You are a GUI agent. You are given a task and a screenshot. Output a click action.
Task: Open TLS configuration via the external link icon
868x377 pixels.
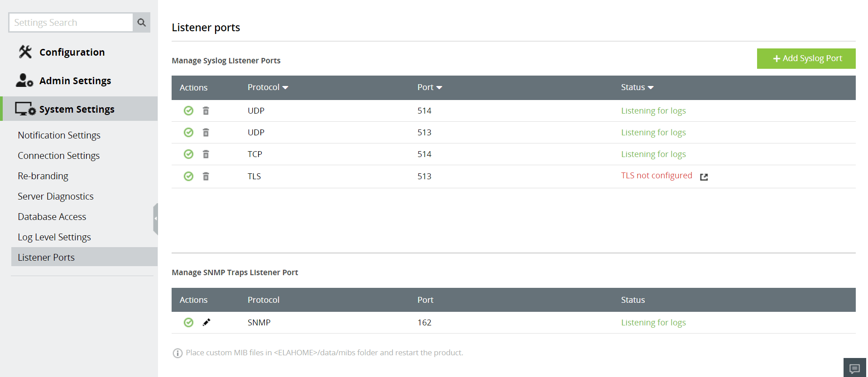click(x=704, y=177)
